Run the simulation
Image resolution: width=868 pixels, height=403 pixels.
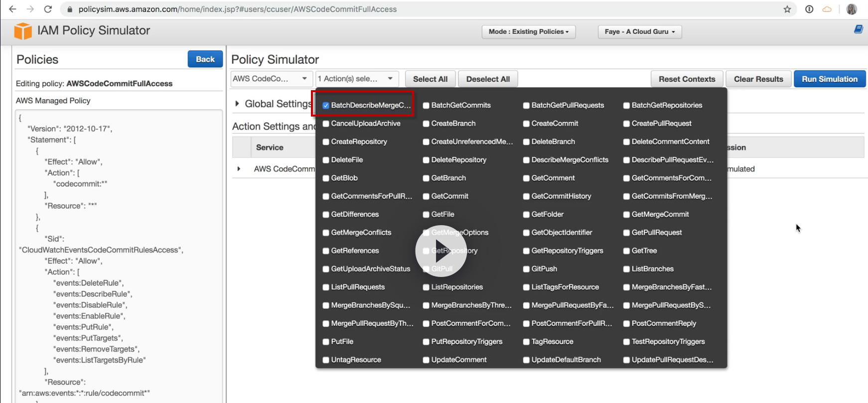point(830,79)
